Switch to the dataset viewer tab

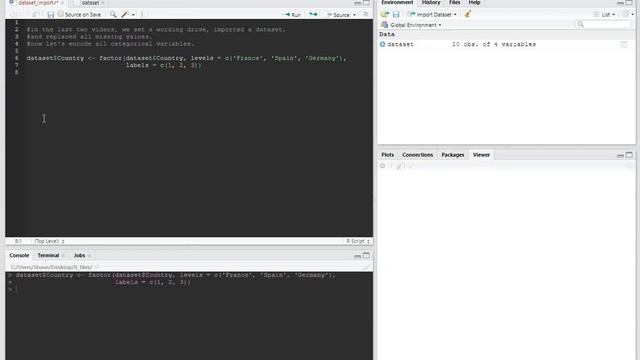[x=90, y=3]
